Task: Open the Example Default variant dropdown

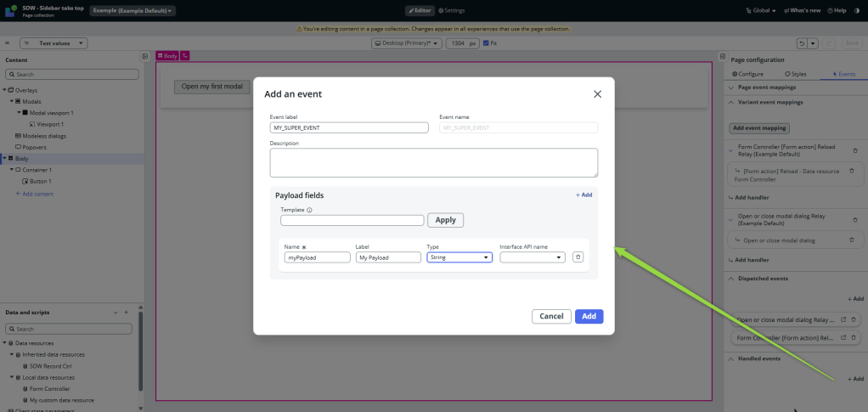Action: click(x=132, y=10)
